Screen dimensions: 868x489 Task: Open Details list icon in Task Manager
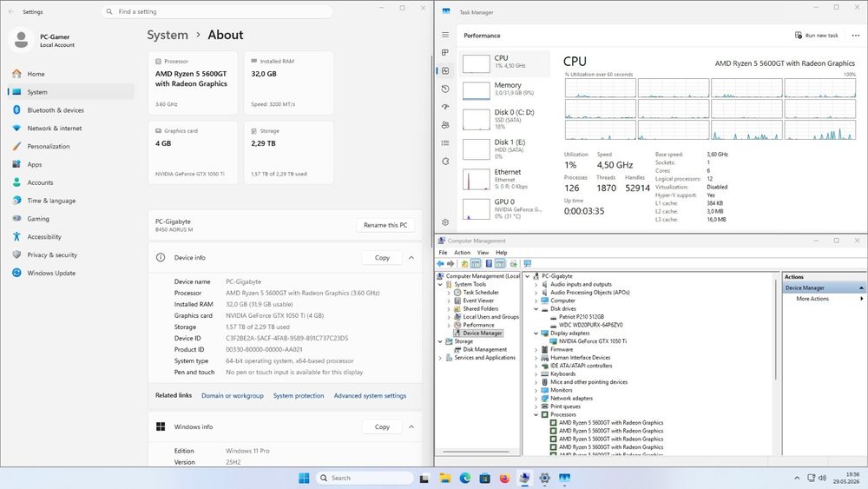tap(445, 143)
